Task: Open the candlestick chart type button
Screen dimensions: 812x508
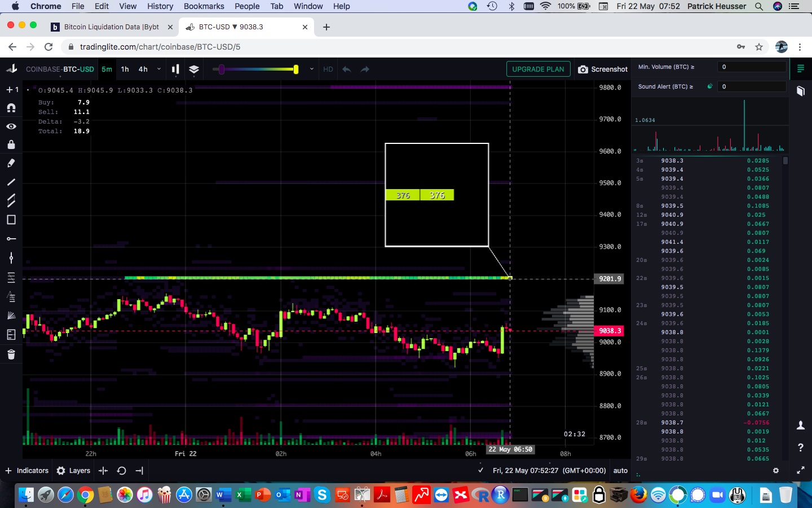Action: tap(175, 69)
